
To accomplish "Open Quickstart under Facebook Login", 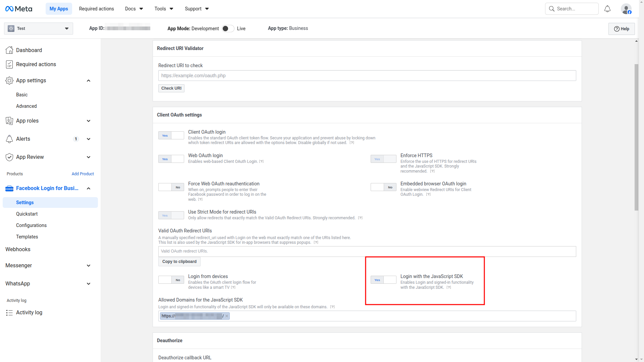I will coord(27,214).
